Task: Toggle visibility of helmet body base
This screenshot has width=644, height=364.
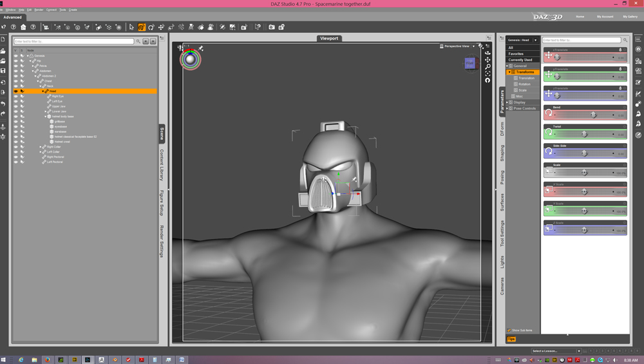Action: 16,117
